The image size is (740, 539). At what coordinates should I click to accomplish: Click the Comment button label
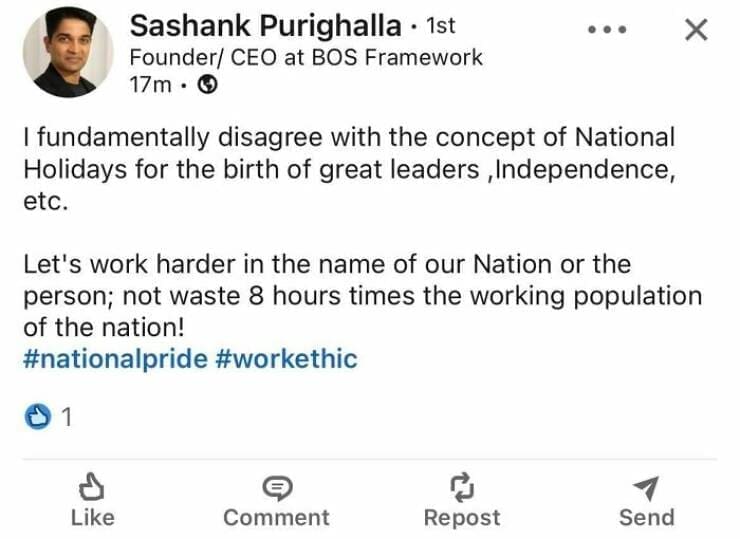tap(276, 517)
